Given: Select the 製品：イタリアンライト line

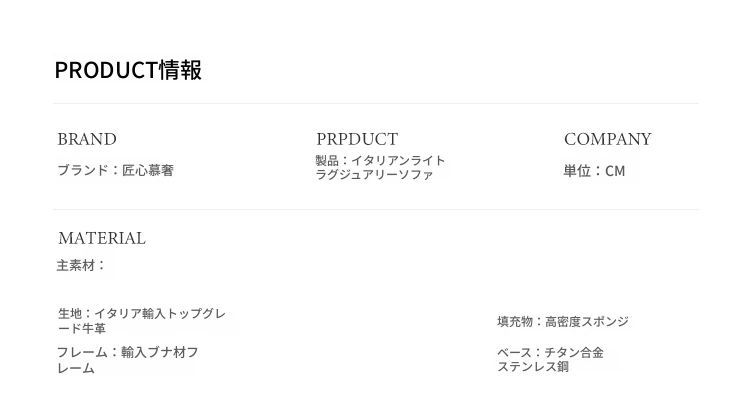Looking at the screenshot, I should coord(380,160).
